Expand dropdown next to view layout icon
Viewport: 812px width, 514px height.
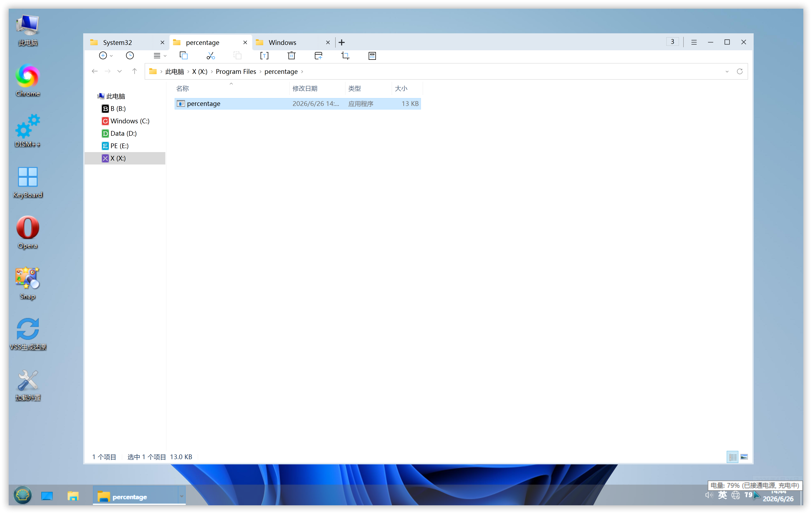coord(165,56)
